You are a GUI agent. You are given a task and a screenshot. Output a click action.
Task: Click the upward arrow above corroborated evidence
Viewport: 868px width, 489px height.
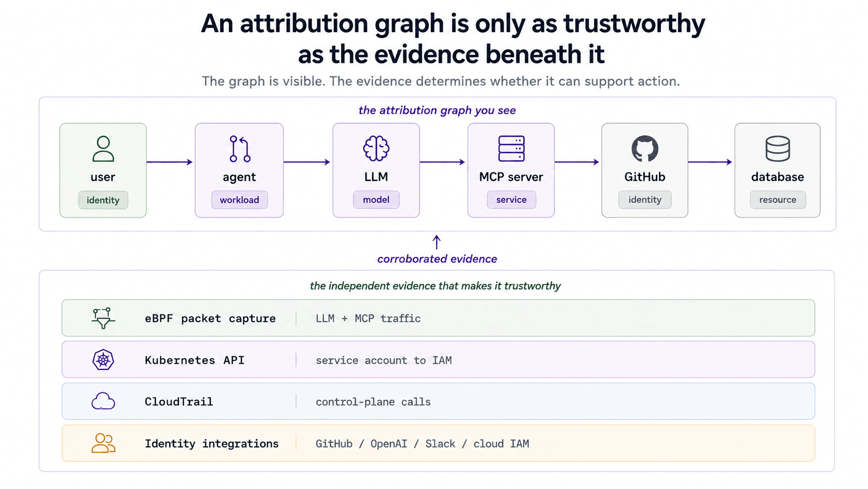pos(437,242)
